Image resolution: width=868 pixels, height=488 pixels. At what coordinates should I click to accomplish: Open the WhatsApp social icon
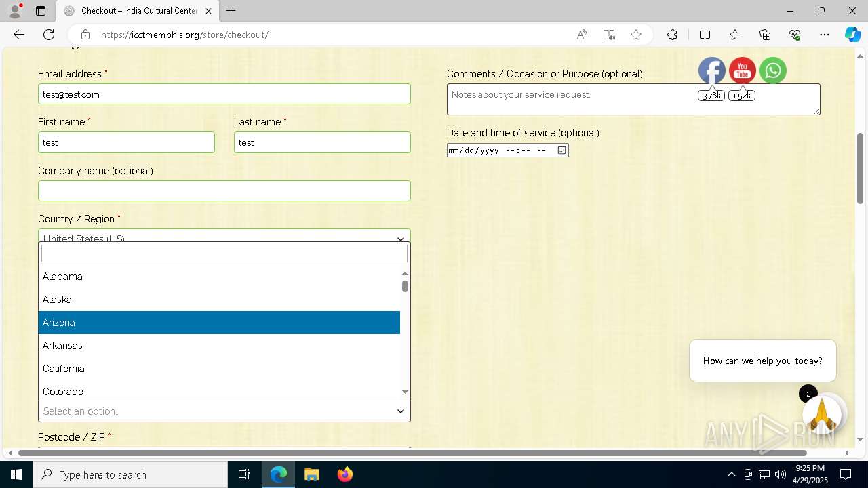[x=773, y=70]
